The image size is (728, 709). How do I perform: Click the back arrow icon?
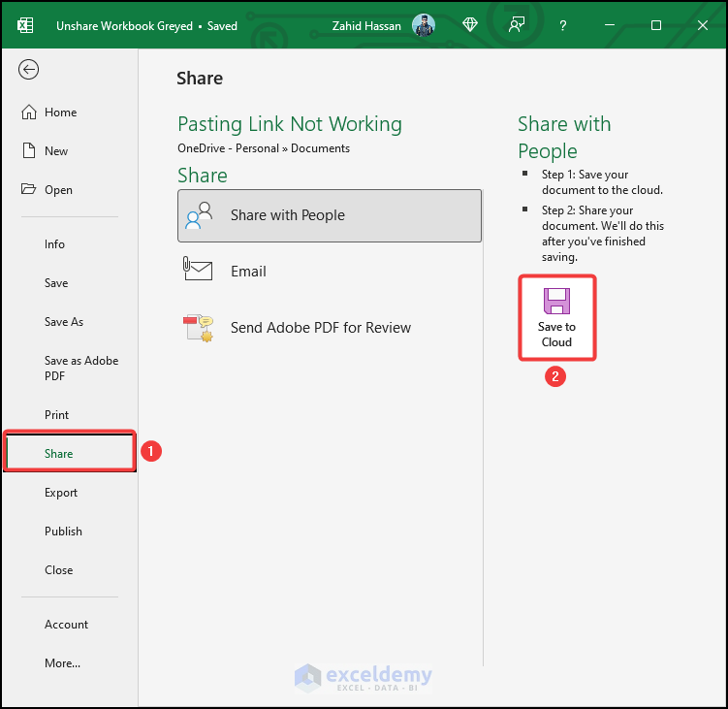coord(29,69)
